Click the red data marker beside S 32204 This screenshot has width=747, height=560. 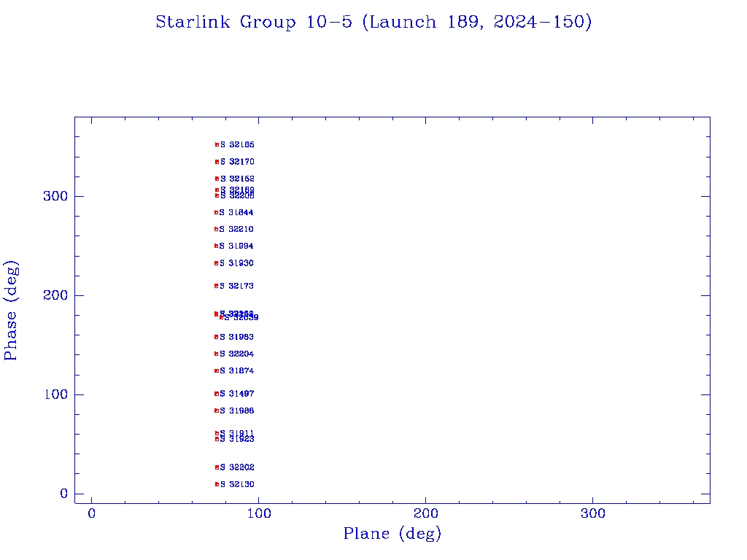click(216, 354)
